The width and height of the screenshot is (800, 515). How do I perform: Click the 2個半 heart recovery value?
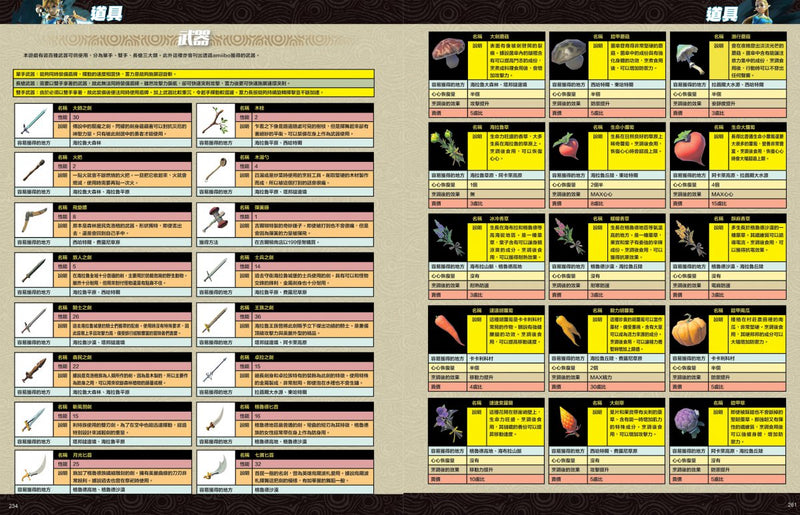(x=596, y=185)
